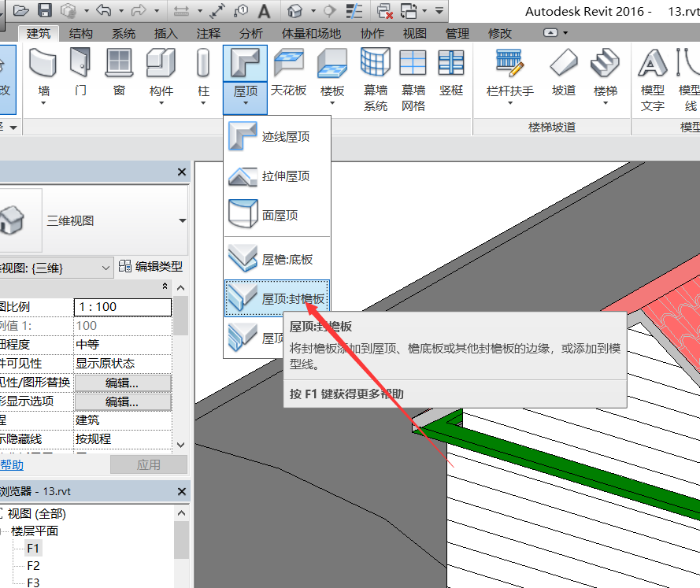Click Edit (编辑) for graphic display options

click(x=122, y=401)
